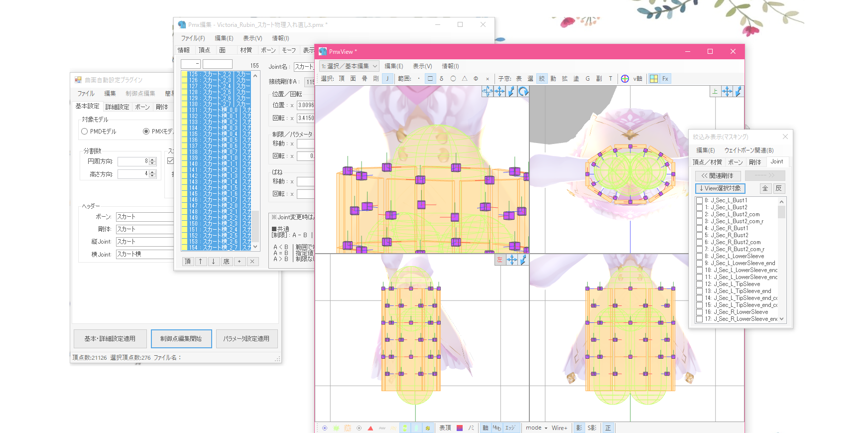Click 反 (invert) button in masking panel

[x=779, y=188]
